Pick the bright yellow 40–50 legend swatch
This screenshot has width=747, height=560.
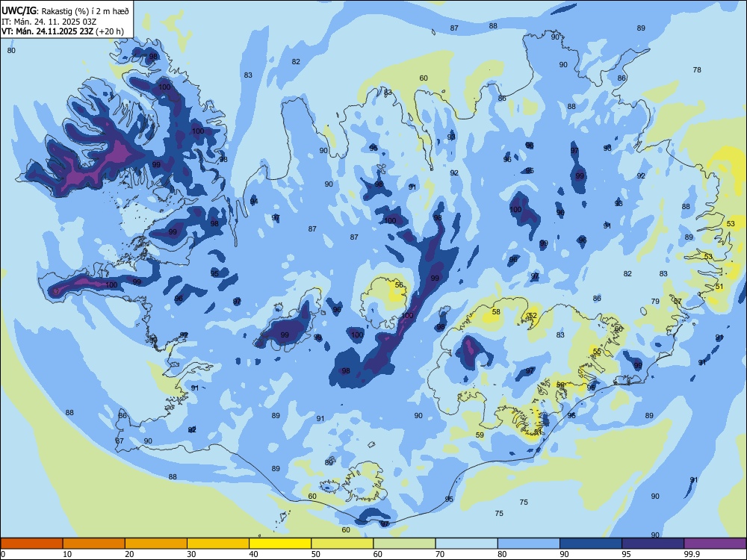point(280,544)
